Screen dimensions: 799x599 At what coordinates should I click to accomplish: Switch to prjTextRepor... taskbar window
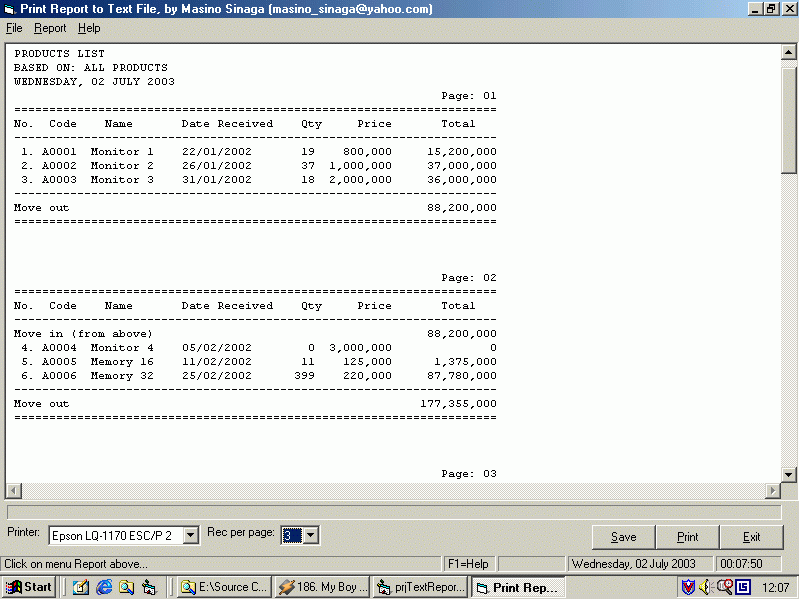(x=420, y=587)
